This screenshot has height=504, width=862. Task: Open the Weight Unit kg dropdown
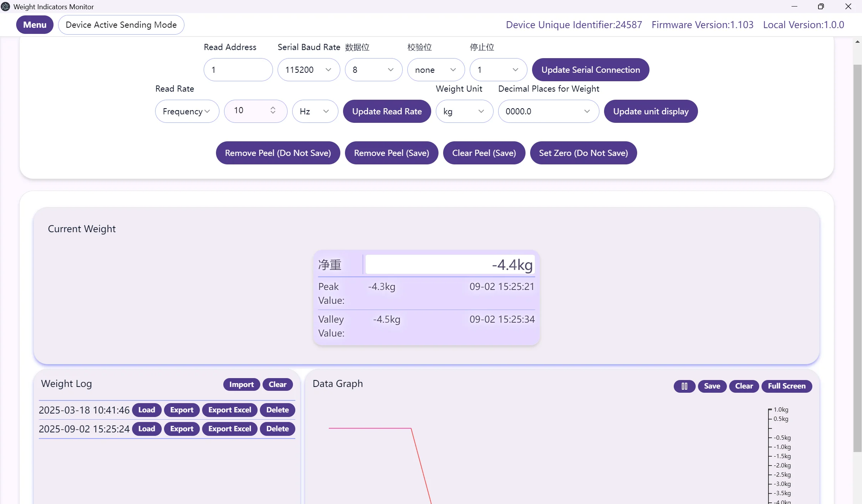464,111
